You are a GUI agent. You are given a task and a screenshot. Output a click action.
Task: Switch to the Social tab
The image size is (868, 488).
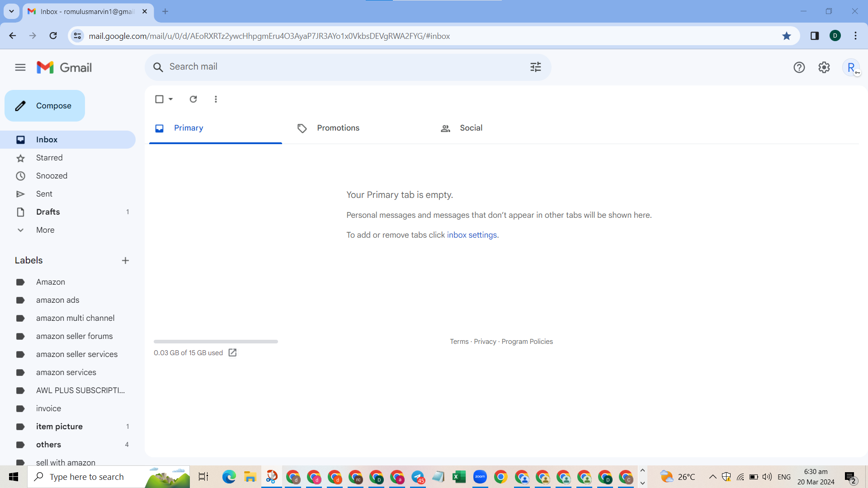[501, 128]
